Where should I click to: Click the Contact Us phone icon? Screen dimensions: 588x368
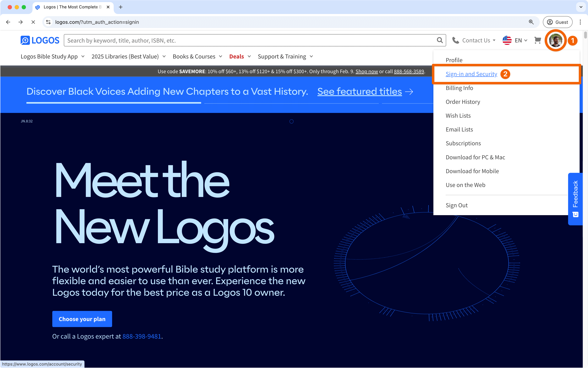[456, 40]
